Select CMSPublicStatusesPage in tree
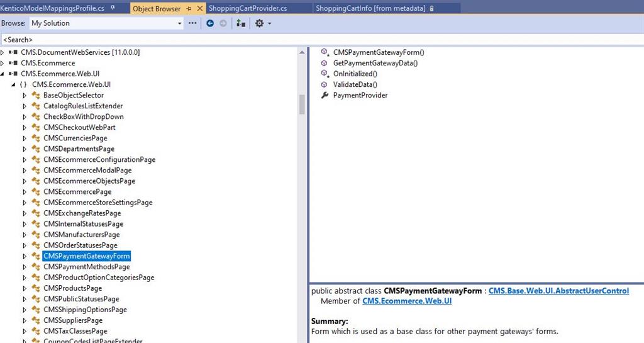Image resolution: width=644 pixels, height=343 pixels. pyautogui.click(x=81, y=299)
